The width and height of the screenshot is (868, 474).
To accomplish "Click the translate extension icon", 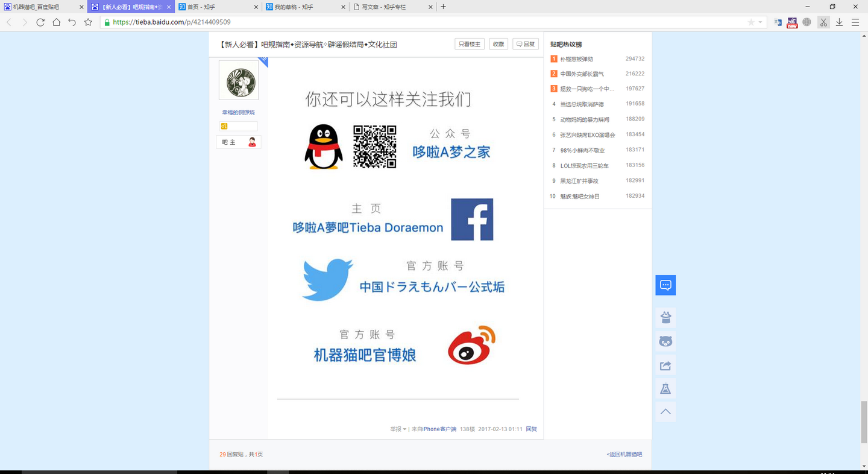I will (x=778, y=22).
